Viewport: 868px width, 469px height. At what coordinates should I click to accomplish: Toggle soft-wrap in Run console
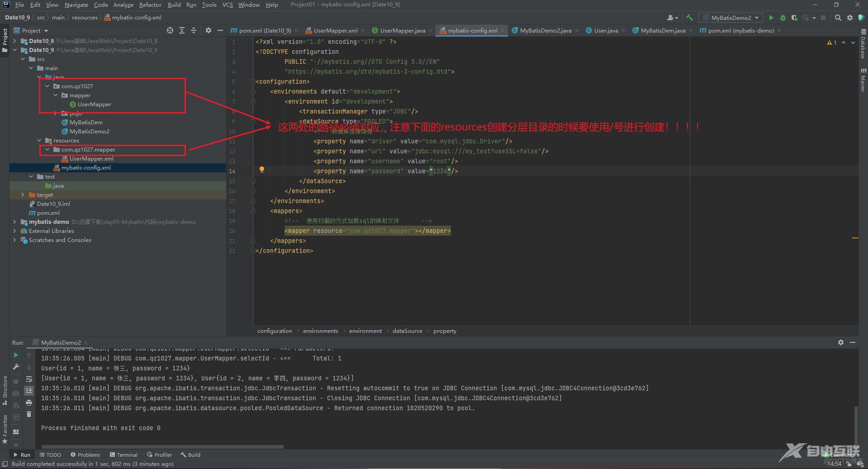point(29,379)
